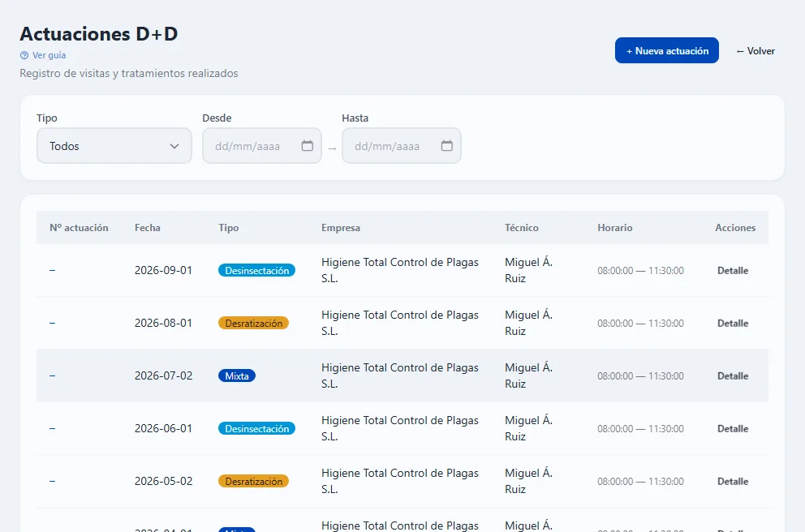Image resolution: width=805 pixels, height=532 pixels.
Task: Click the Nº actuación column header
Action: coord(79,228)
